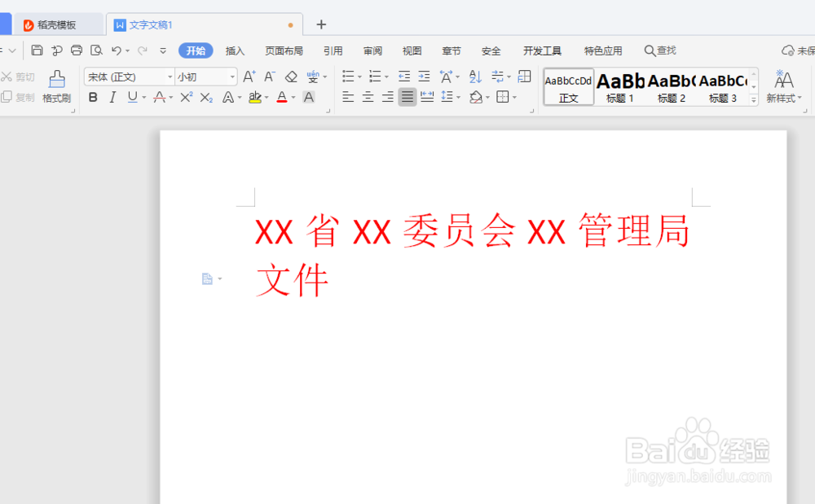Select the text highlight color icon
The height and width of the screenshot is (504, 815).
coord(253,96)
